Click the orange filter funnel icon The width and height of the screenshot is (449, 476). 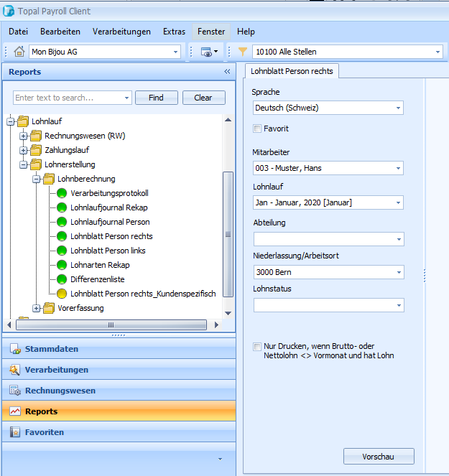click(242, 52)
